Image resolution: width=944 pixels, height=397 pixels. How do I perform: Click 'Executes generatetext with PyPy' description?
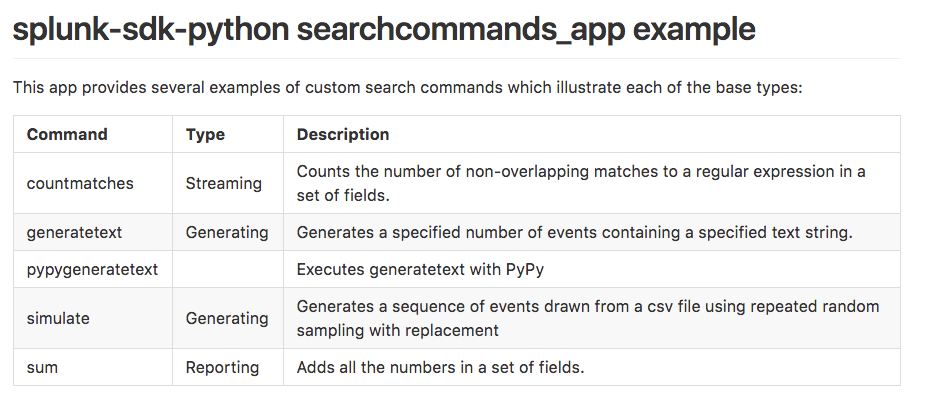[420, 269]
